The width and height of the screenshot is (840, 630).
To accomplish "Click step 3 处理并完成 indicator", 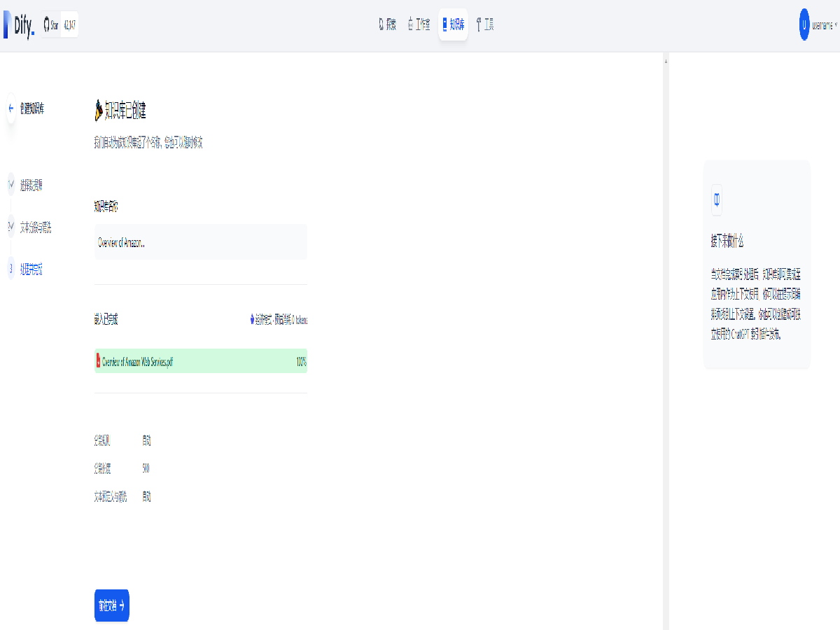I will pos(10,269).
